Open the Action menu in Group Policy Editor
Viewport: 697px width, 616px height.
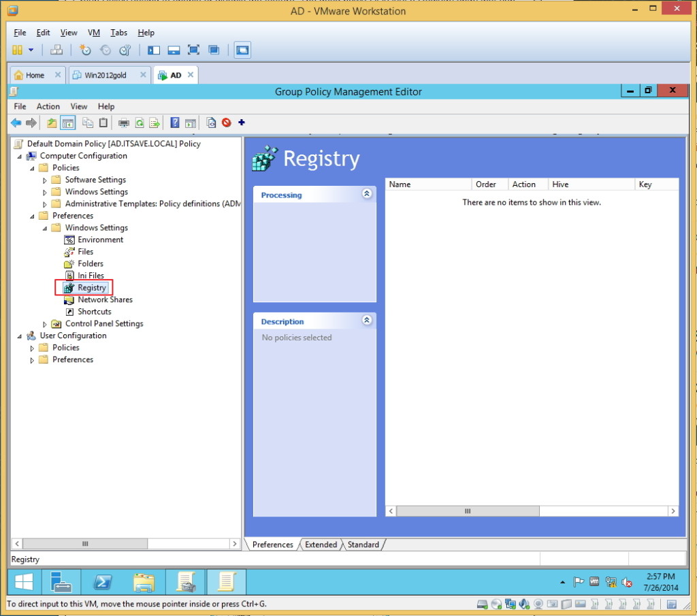(x=48, y=106)
